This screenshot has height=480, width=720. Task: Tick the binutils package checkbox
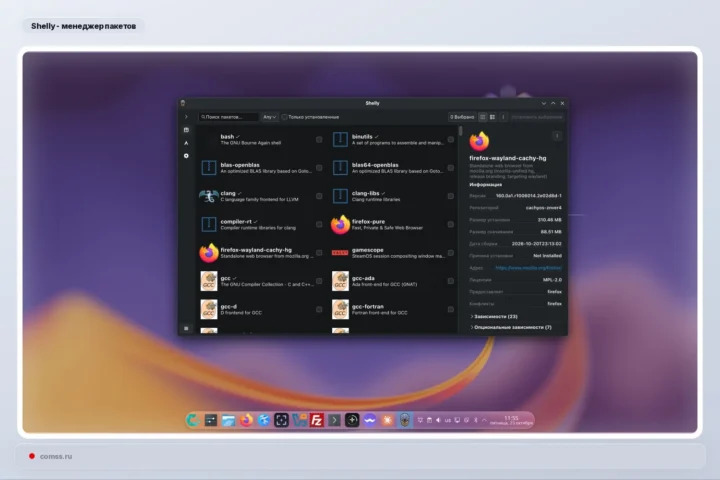pyautogui.click(x=450, y=140)
